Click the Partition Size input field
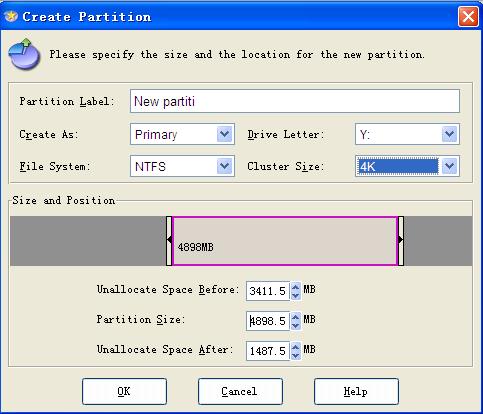 click(268, 321)
